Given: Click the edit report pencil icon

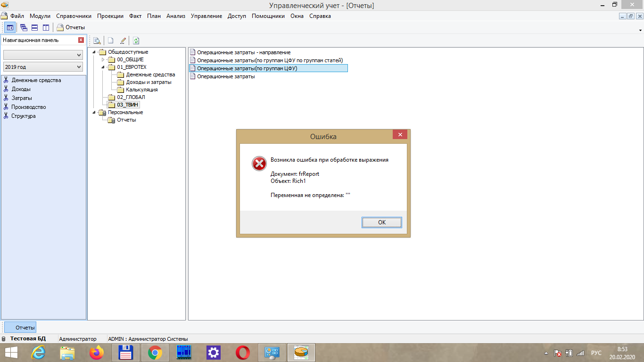Looking at the screenshot, I should [123, 41].
